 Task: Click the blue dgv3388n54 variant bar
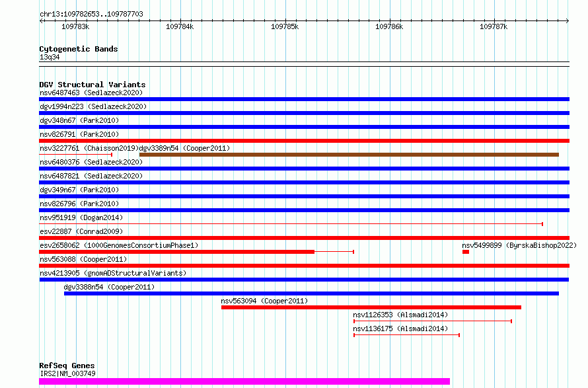(312, 293)
